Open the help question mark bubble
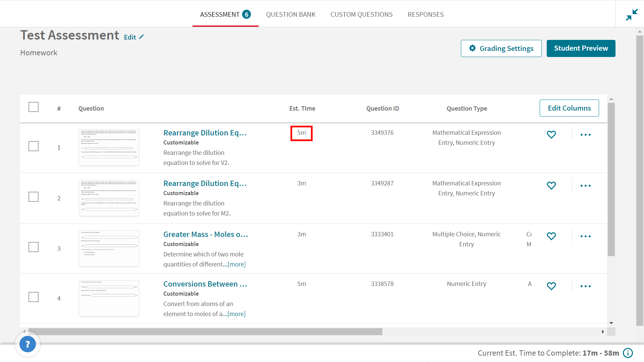 [28, 344]
